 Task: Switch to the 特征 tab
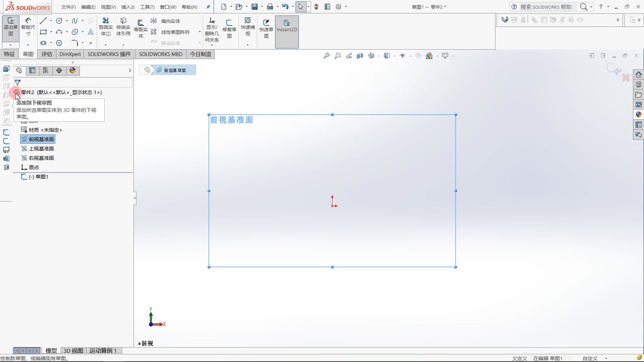point(10,54)
